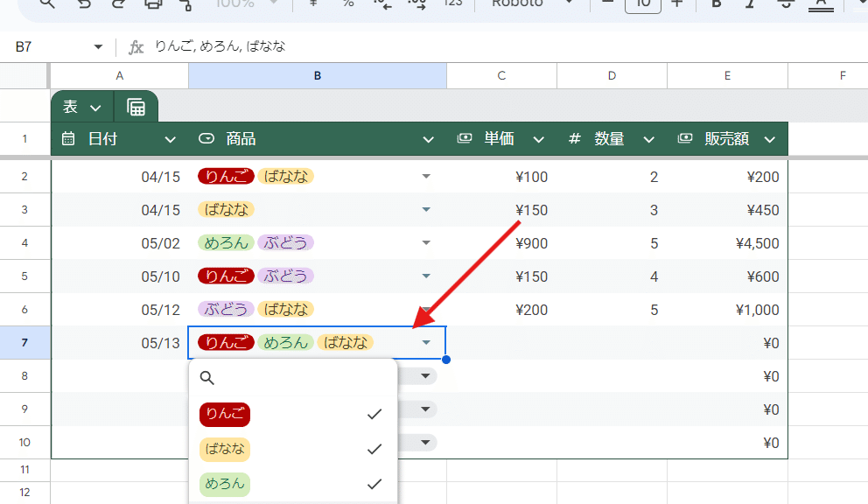Viewport: 868px width, 504px height.
Task: Click the fx function icon in formula bar
Action: click(x=136, y=47)
